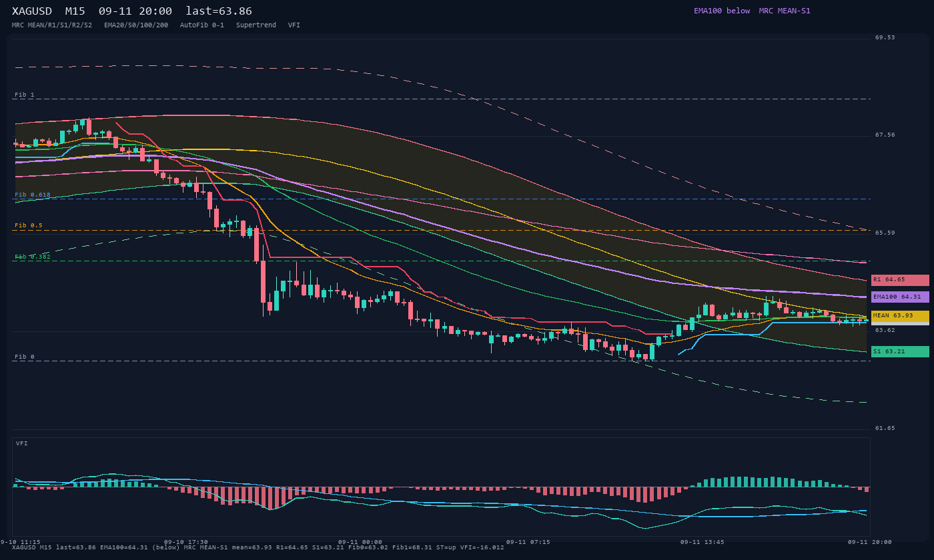This screenshot has height=560, width=934.
Task: Click the R1 64.65 price tag
Action: pos(900,280)
